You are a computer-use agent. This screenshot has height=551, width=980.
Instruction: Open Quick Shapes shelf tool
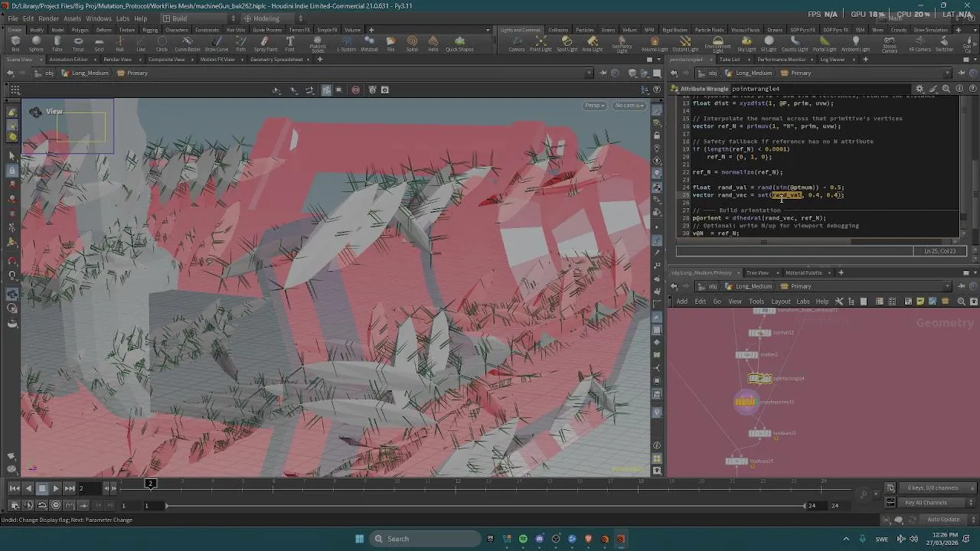tap(459, 44)
